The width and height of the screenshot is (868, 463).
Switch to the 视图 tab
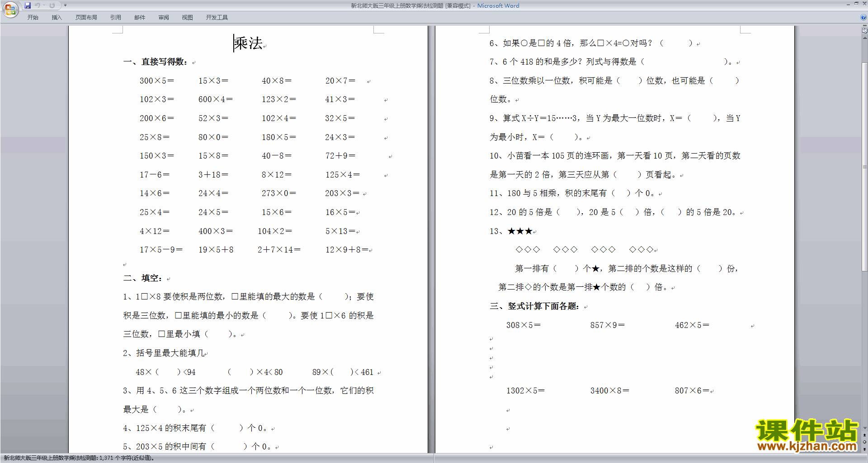click(x=187, y=17)
